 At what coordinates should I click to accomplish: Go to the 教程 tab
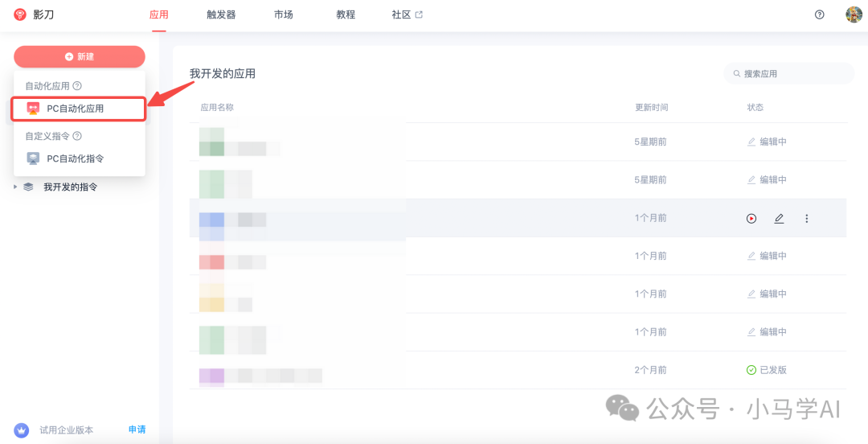(x=346, y=14)
